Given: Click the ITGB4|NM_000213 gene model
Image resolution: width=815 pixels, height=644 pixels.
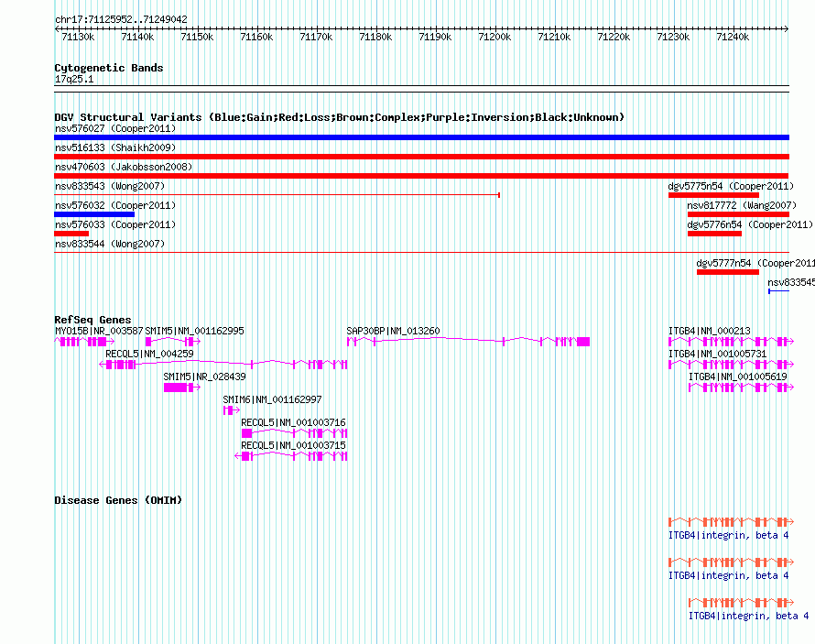Looking at the screenshot, I should (x=732, y=342).
